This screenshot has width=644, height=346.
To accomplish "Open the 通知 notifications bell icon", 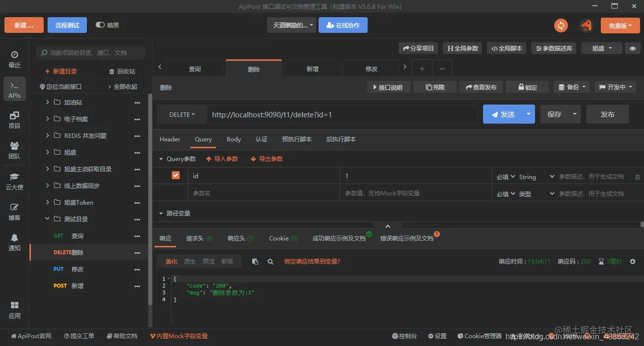I will (x=14, y=242).
